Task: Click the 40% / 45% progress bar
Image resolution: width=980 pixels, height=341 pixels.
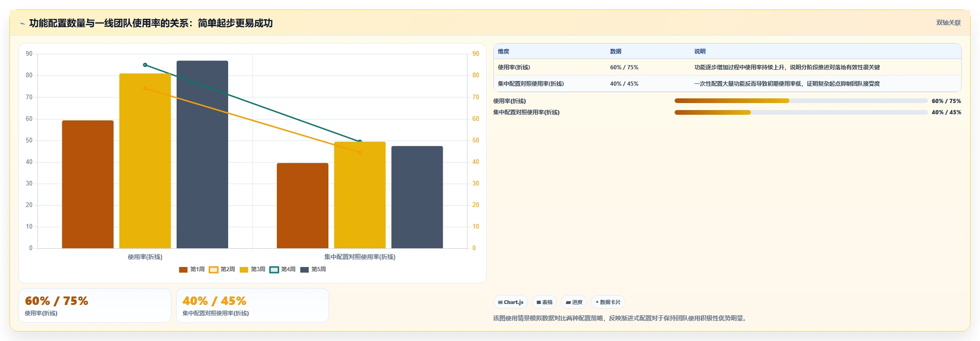Action: pos(801,112)
